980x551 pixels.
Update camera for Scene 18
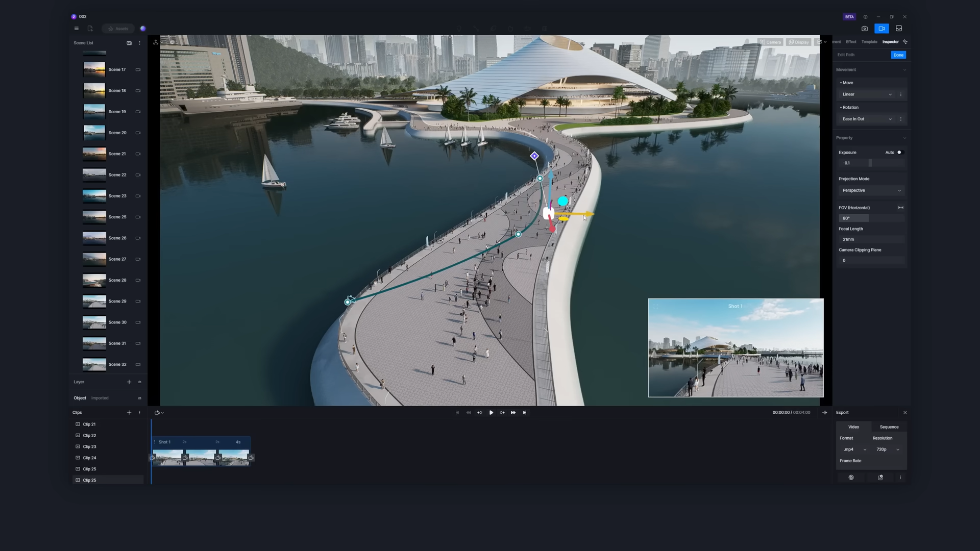(x=138, y=91)
